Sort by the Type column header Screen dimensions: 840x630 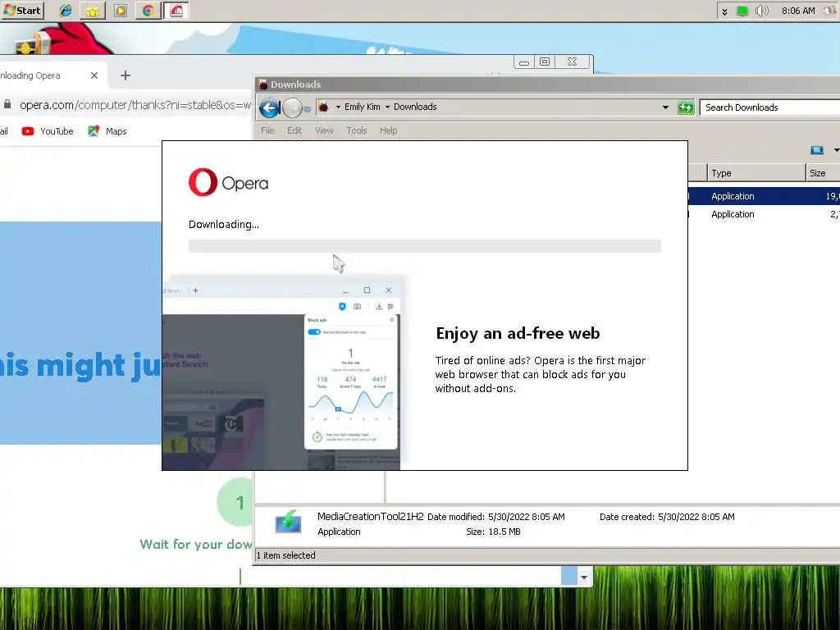(756, 173)
